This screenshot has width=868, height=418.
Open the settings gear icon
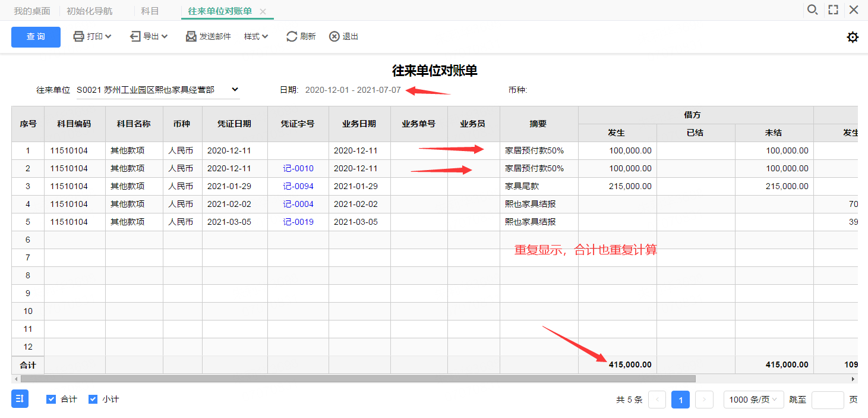(853, 37)
